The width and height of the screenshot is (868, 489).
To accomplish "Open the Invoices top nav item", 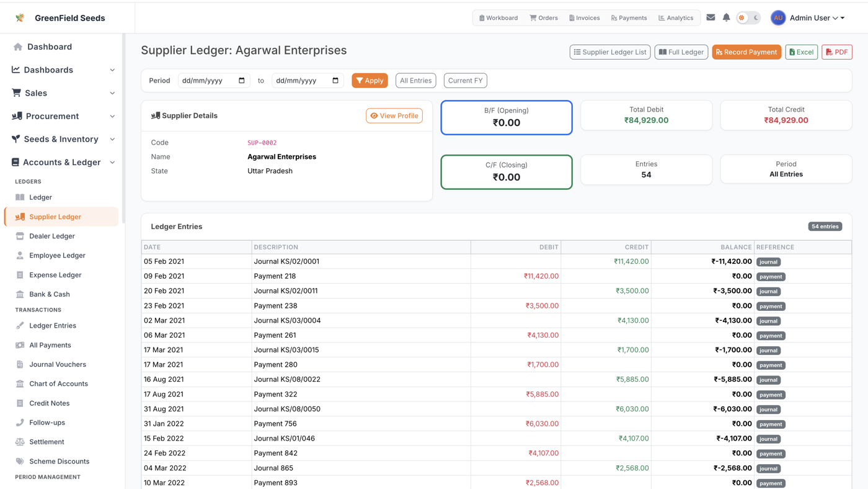I will [584, 18].
